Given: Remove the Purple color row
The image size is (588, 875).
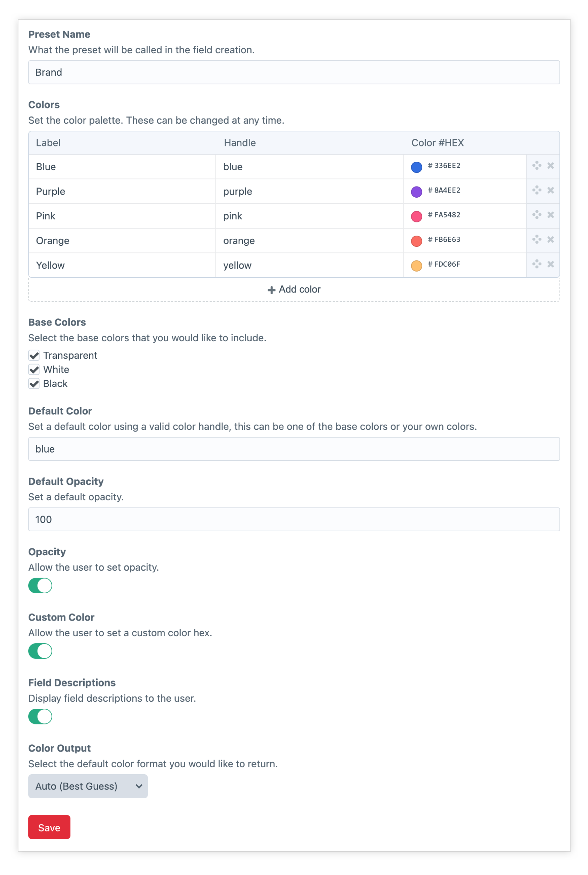Looking at the screenshot, I should (x=550, y=190).
